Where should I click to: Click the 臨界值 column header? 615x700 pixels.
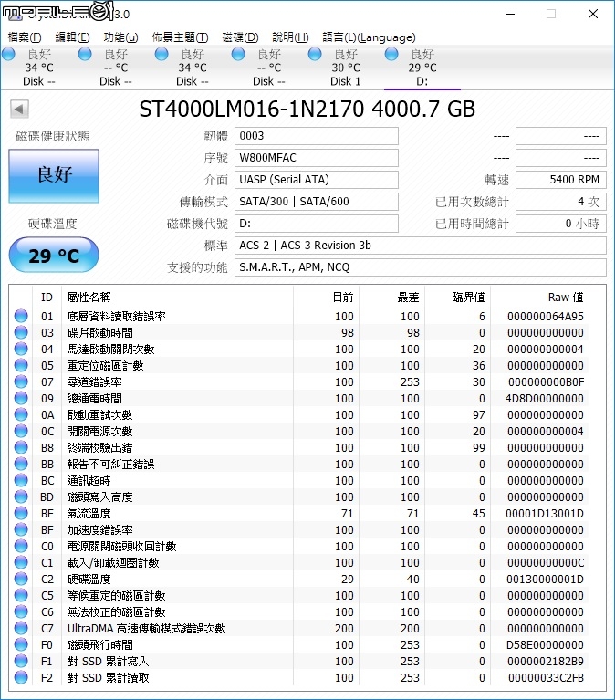tap(468, 297)
